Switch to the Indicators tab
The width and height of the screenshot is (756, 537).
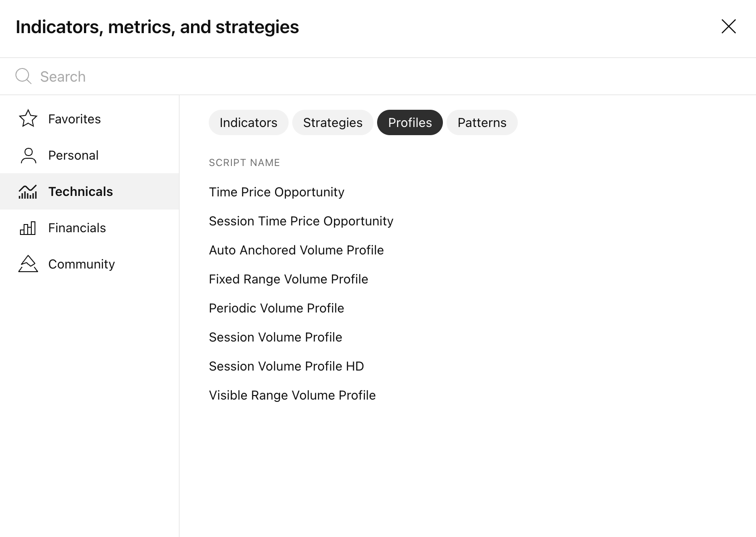(248, 122)
